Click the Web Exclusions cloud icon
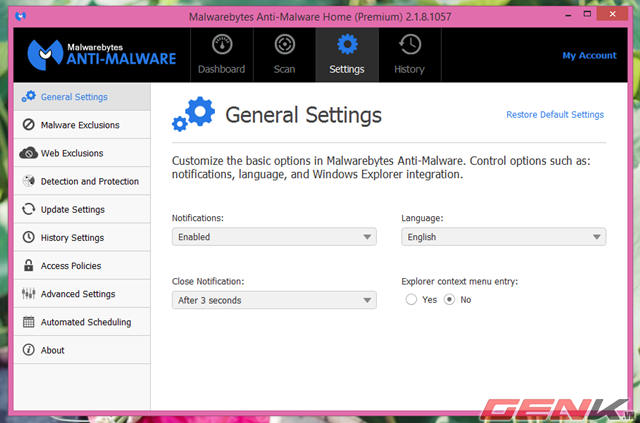 coord(29,153)
